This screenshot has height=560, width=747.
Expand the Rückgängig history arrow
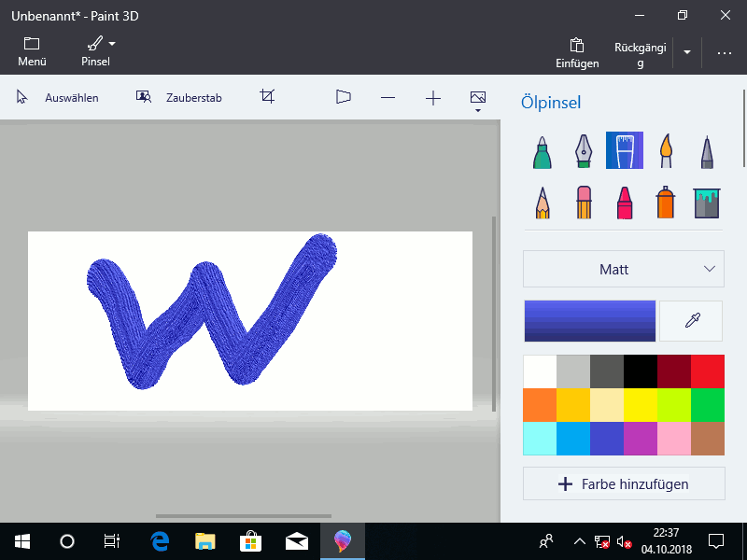pos(686,52)
